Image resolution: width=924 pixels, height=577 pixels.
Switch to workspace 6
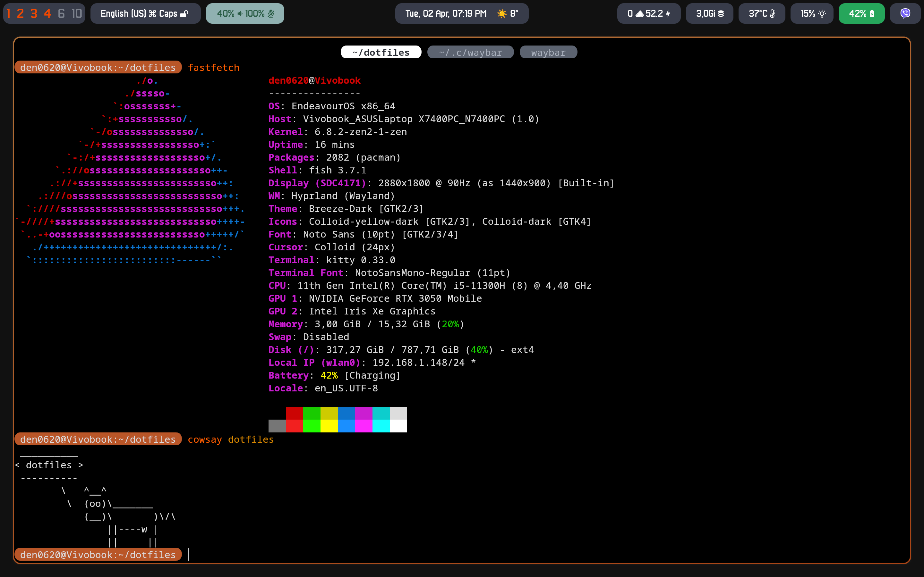(x=61, y=14)
